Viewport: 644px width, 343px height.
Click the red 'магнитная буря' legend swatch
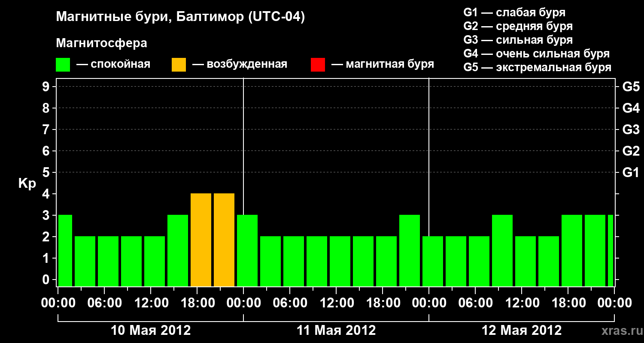tap(318, 65)
